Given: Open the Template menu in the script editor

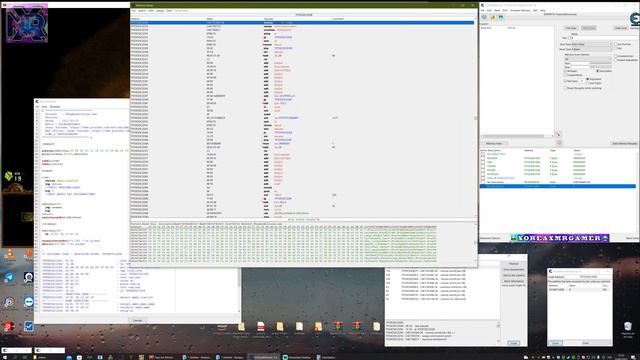Looking at the screenshot, I should 55,107.
